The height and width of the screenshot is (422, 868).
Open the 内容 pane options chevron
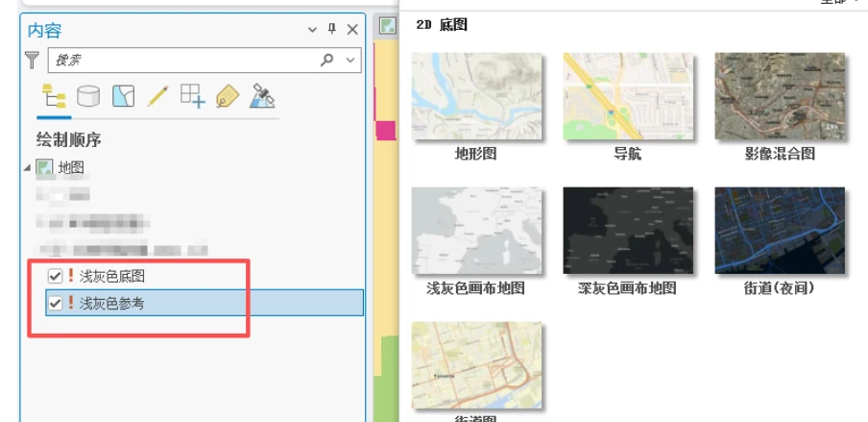(312, 30)
